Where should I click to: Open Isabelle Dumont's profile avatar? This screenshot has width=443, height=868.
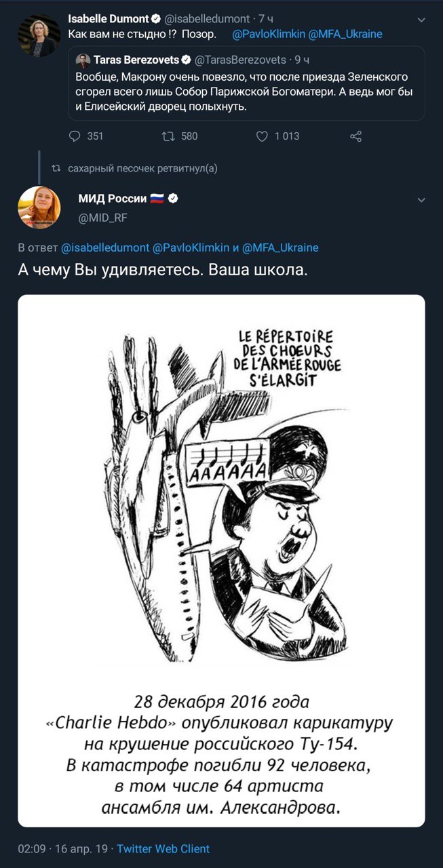pyautogui.click(x=39, y=35)
